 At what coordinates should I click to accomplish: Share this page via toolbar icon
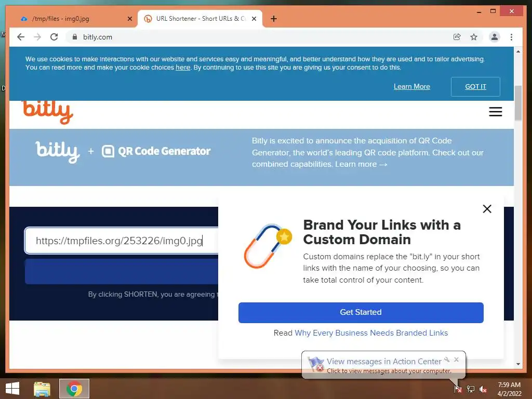point(457,37)
